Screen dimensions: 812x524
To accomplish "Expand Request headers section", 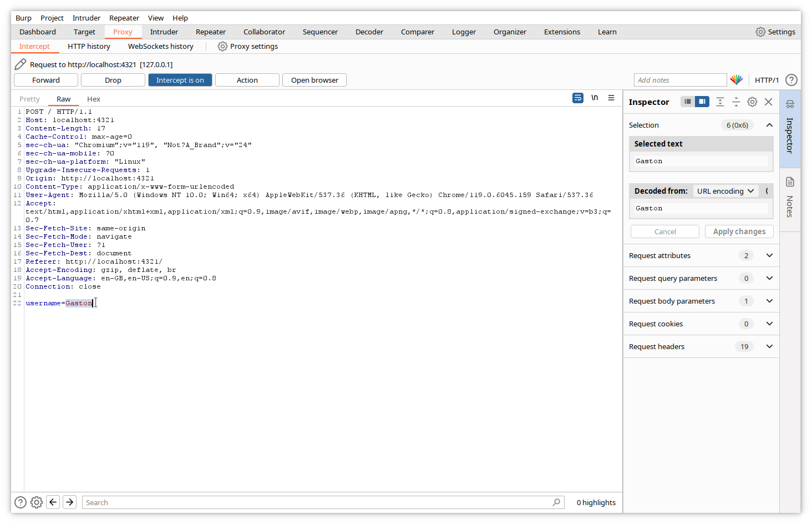I will [769, 346].
